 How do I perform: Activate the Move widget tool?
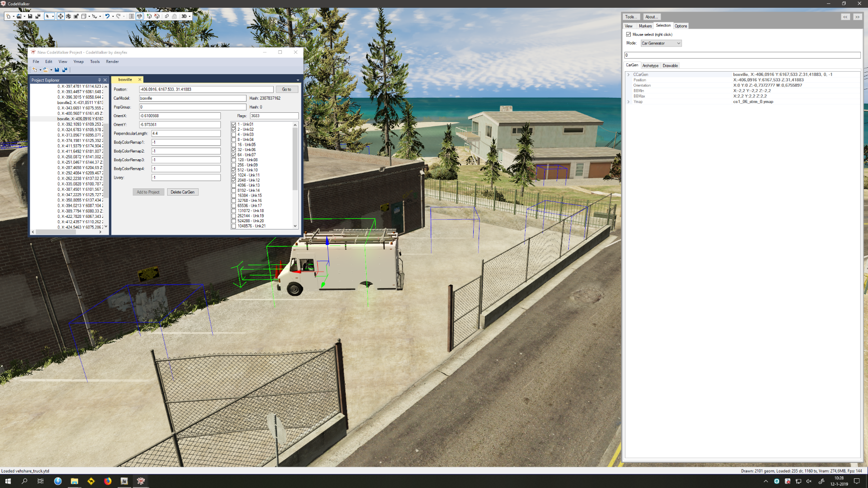pos(61,16)
